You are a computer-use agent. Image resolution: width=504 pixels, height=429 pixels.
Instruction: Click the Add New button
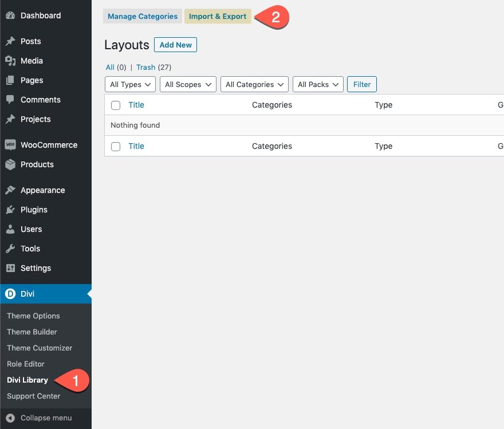(175, 45)
